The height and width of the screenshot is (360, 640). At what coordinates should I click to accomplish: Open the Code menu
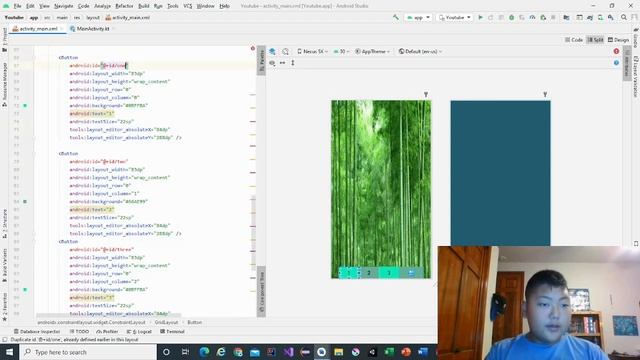tap(83, 6)
